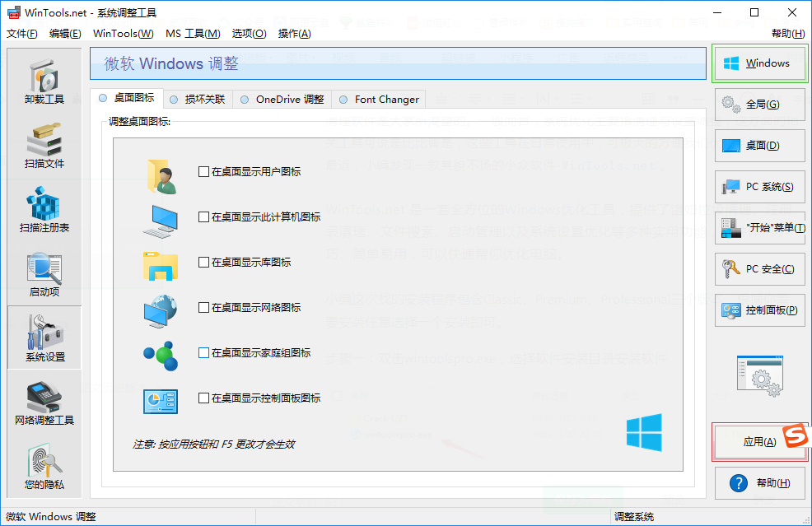
Task: Open the 全局(G) global settings category
Action: pos(759,105)
